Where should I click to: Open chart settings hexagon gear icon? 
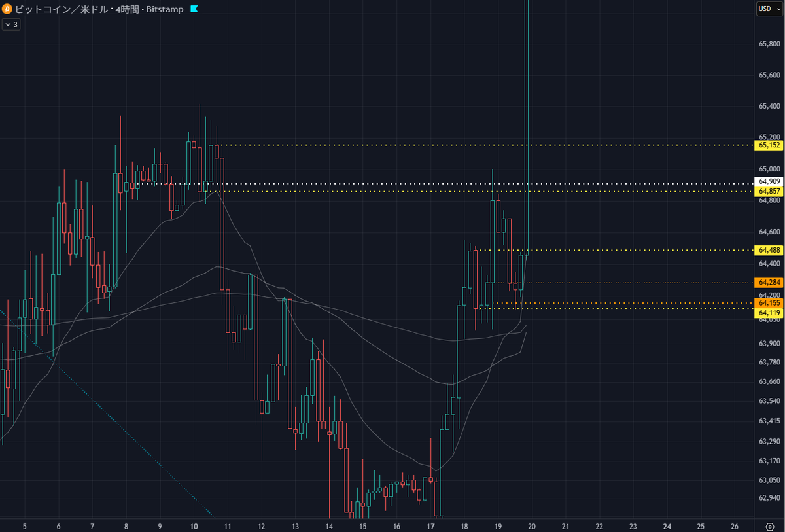[769, 525]
